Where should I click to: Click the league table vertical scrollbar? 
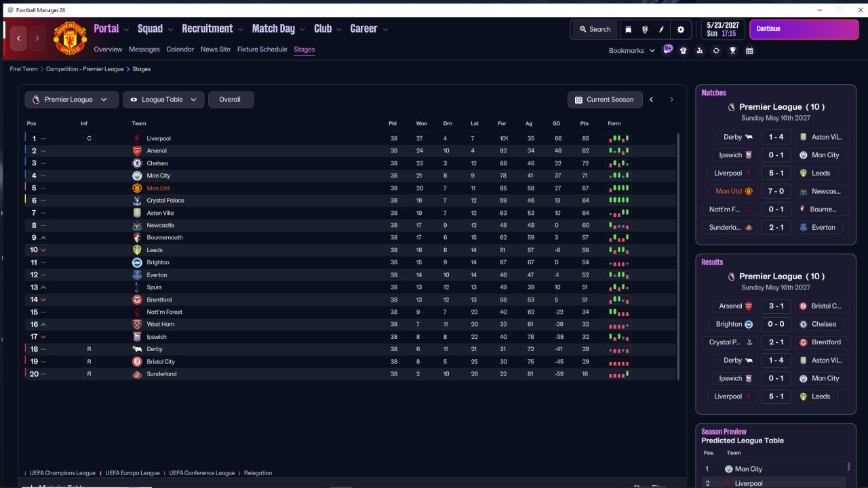click(x=678, y=256)
